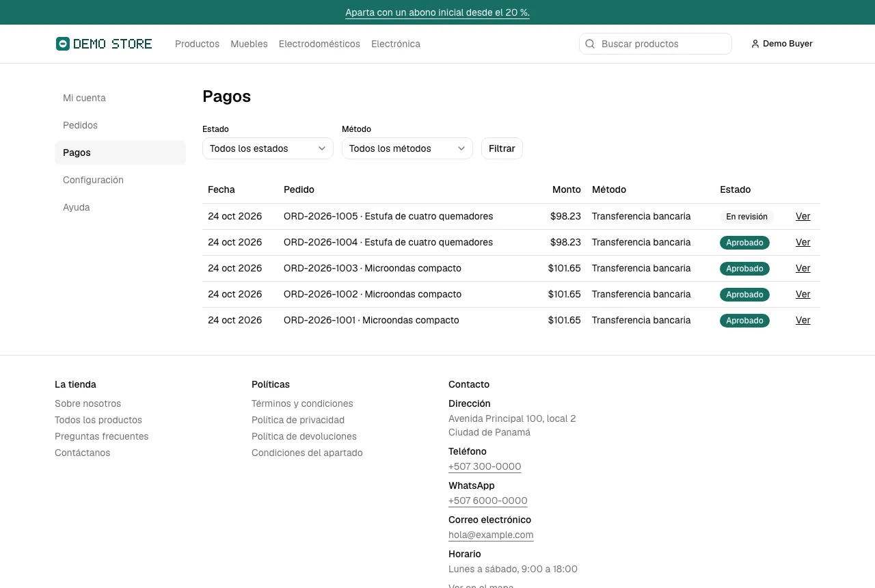Go to Electrodomésticos category
The height and width of the screenshot is (588, 875).
click(319, 44)
